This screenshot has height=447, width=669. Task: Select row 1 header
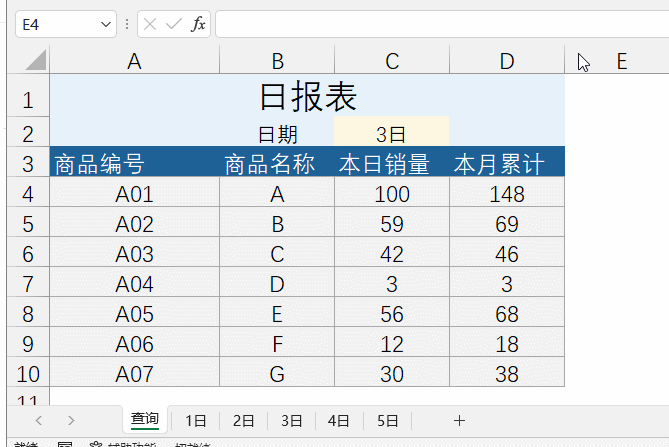[x=28, y=95]
